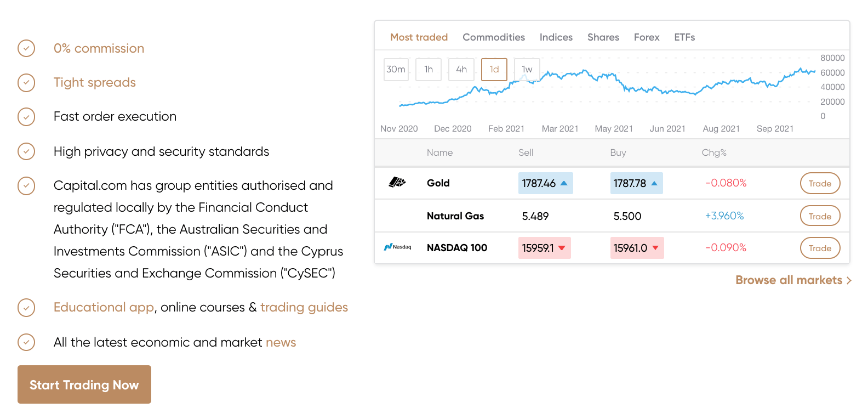Click NASDAQ 100 sell price 15959.1
This screenshot has width=868, height=419.
[545, 248]
